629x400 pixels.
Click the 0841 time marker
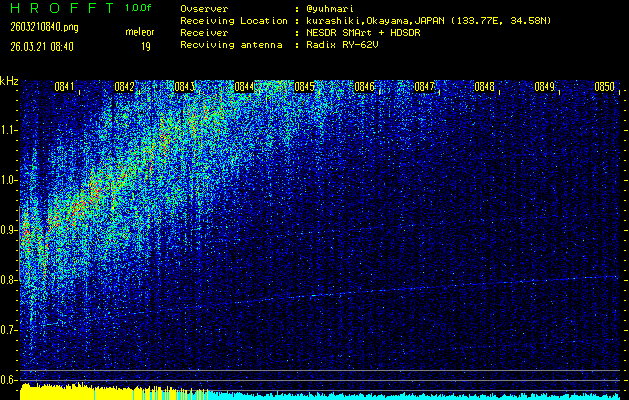pyautogui.click(x=64, y=87)
